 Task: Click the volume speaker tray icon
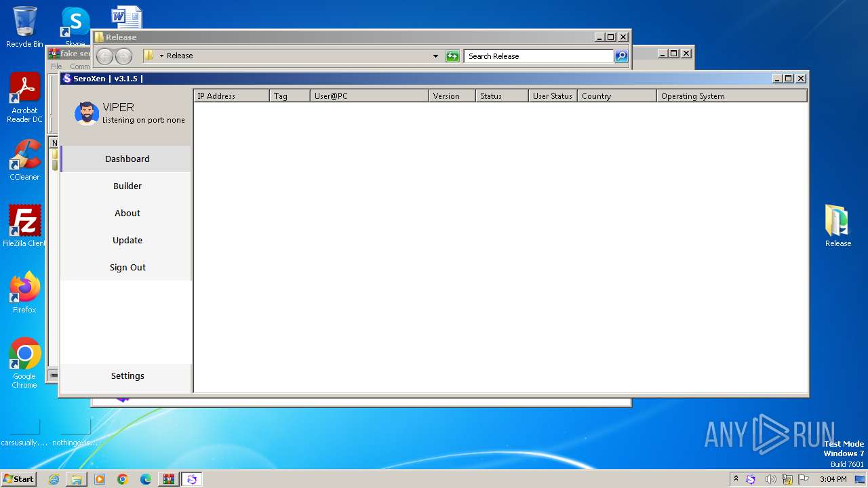[770, 479]
